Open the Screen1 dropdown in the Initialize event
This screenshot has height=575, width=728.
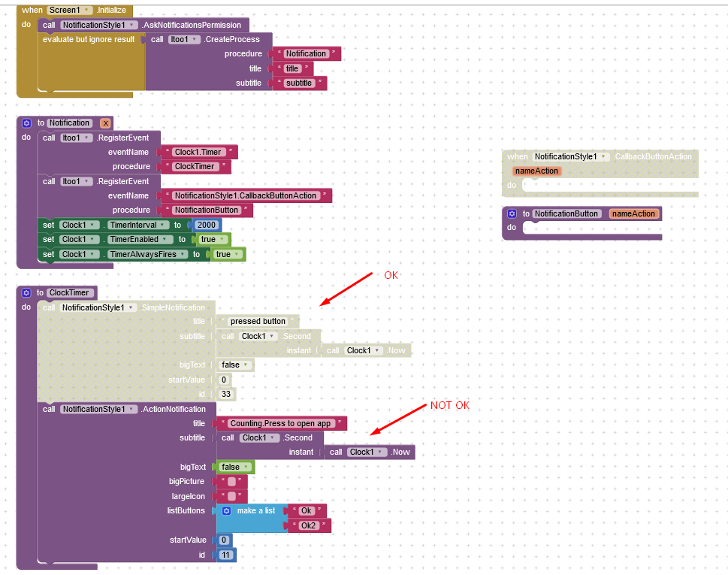(x=70, y=11)
